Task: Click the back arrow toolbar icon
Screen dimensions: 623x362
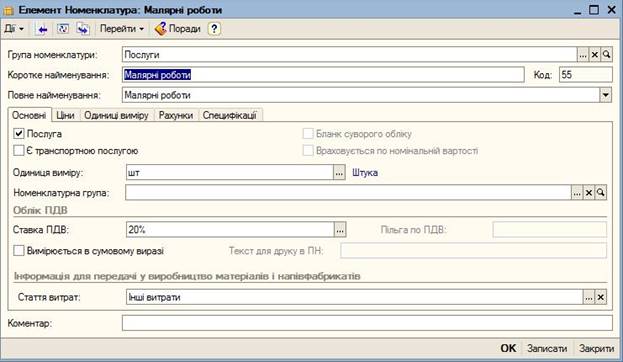Action: (41, 29)
